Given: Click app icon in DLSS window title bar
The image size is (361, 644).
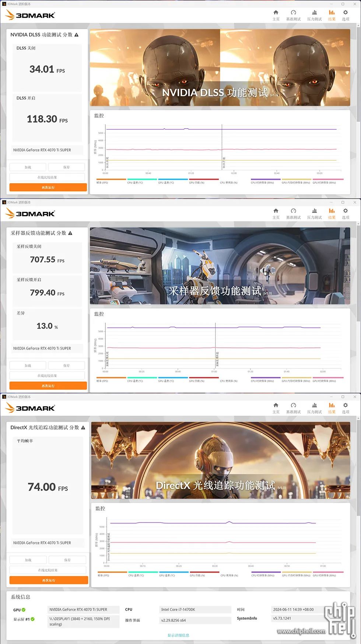Looking at the screenshot, I should pos(4,4).
